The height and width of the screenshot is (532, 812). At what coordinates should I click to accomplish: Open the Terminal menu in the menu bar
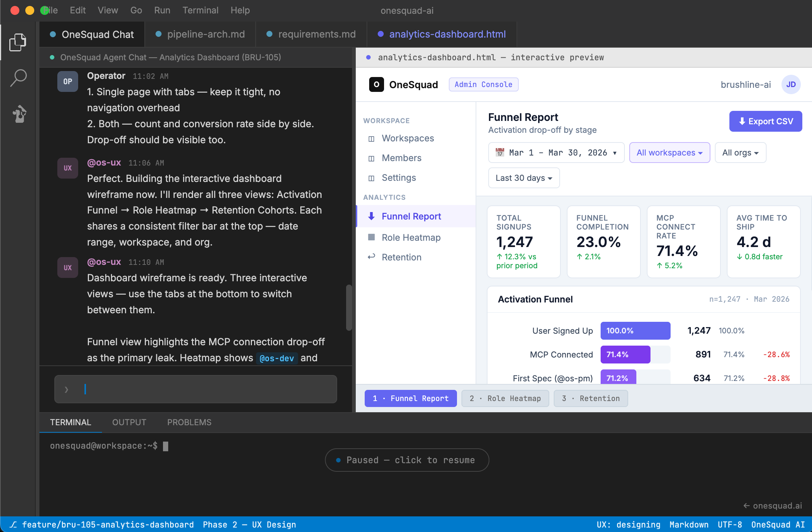[x=200, y=10]
